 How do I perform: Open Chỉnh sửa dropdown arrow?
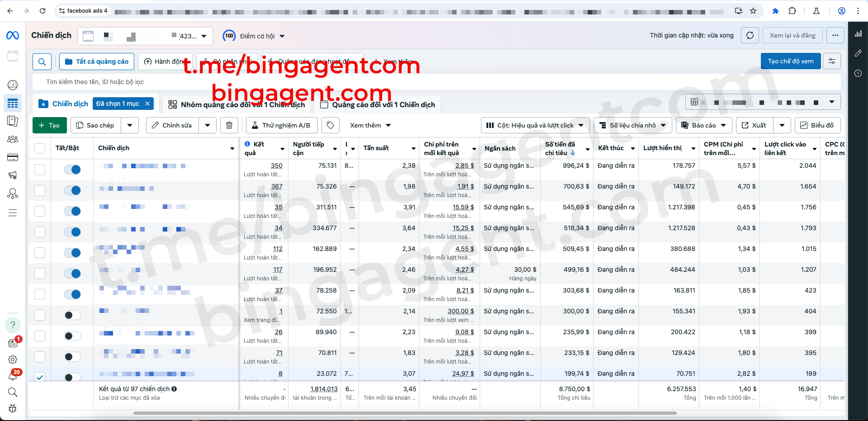tap(208, 125)
